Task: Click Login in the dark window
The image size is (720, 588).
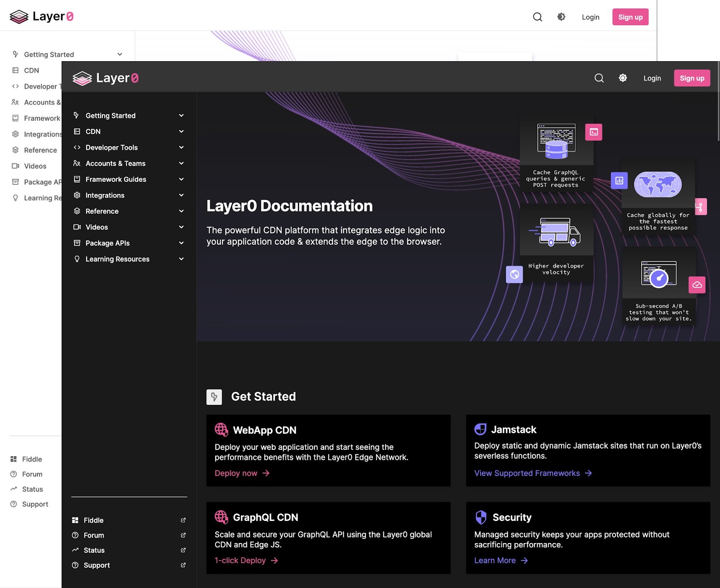Action: pos(652,78)
